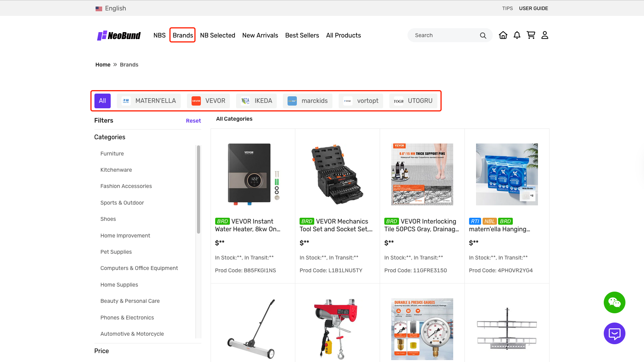Click the NBL badge on matern'ella product
644x362 pixels.
click(x=490, y=221)
